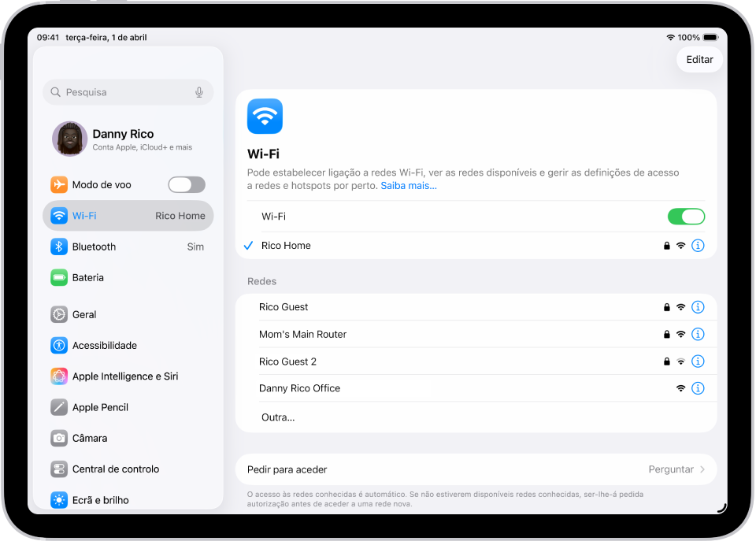Open Danny Rico Apple account
Viewport: 756px width, 545px height.
[x=128, y=139]
